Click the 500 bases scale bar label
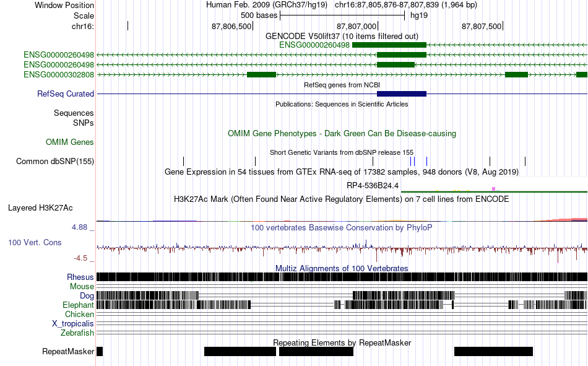The height and width of the screenshot is (366, 588). [x=259, y=15]
